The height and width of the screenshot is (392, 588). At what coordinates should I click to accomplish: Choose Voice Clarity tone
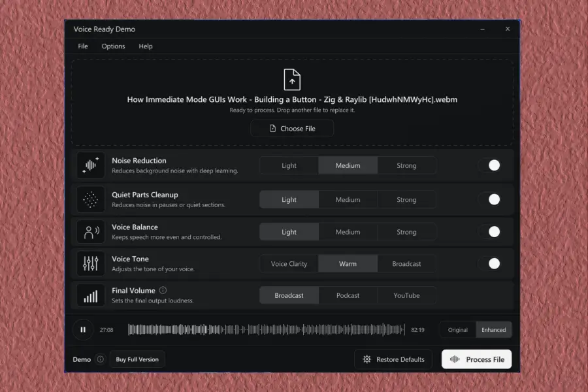289,264
